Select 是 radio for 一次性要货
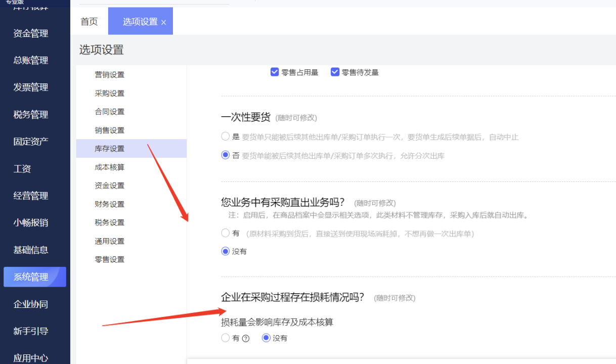 [226, 136]
